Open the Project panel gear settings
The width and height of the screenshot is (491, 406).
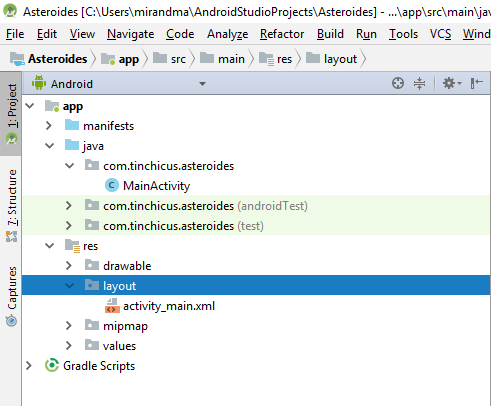pyautogui.click(x=451, y=83)
